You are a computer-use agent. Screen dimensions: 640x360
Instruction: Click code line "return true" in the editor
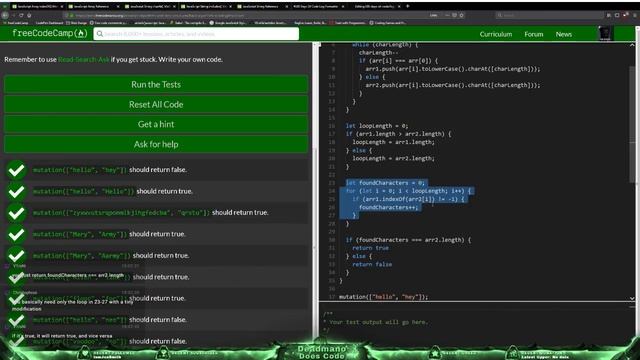(371, 248)
